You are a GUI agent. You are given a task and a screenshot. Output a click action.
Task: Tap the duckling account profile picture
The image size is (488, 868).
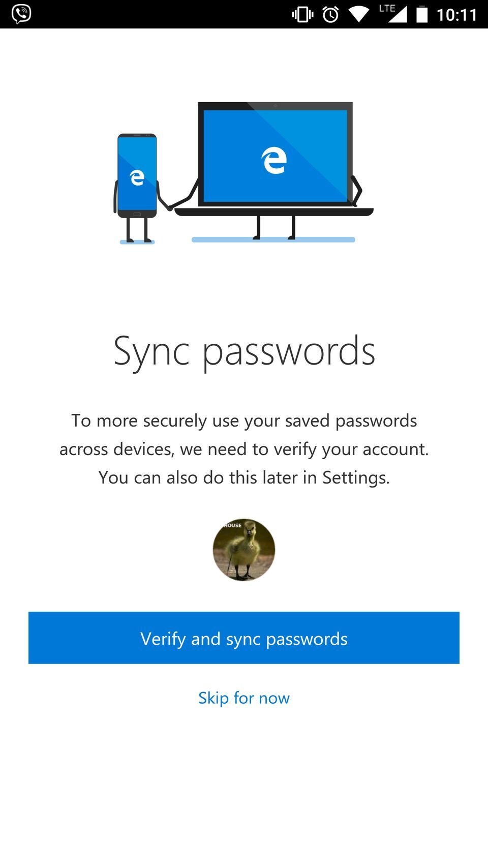[x=243, y=549]
